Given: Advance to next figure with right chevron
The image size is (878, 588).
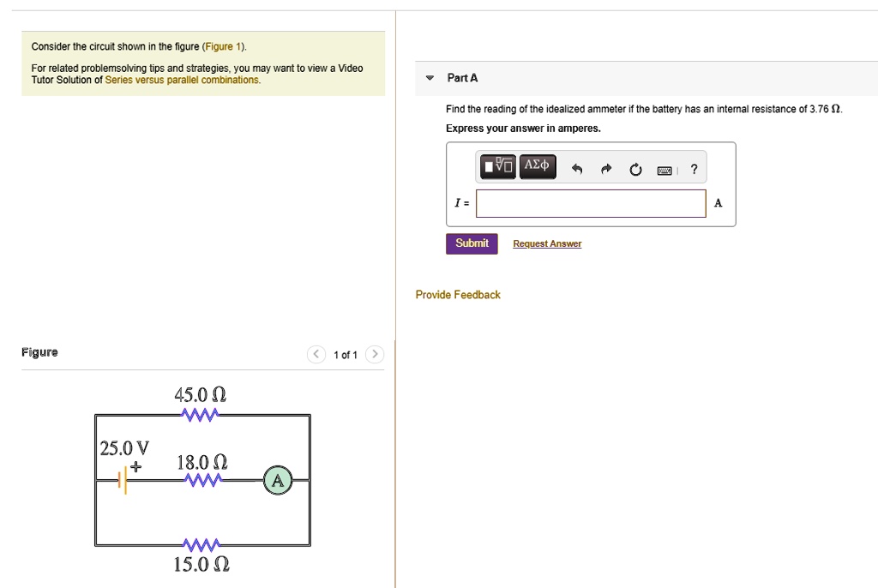Looking at the screenshot, I should pos(374,353).
